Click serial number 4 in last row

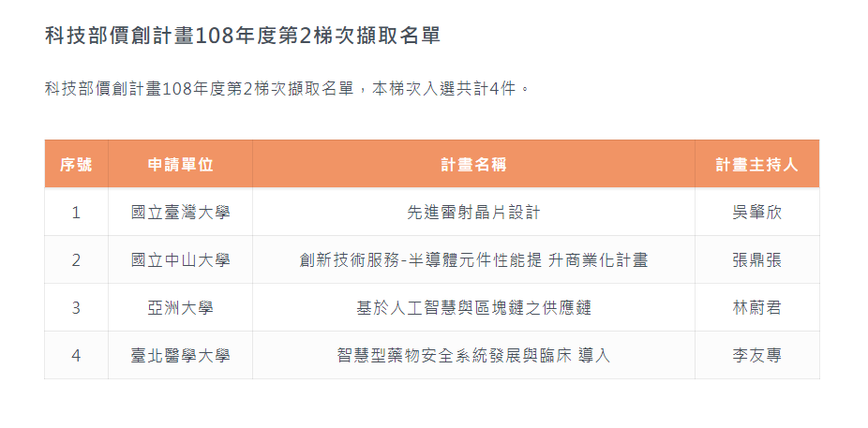76,355
